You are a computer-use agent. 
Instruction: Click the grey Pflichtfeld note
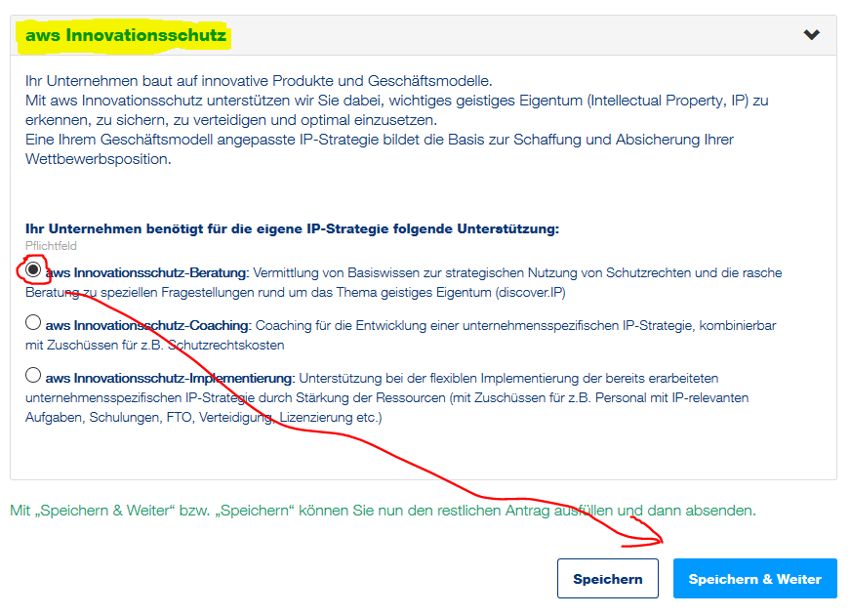click(x=51, y=247)
